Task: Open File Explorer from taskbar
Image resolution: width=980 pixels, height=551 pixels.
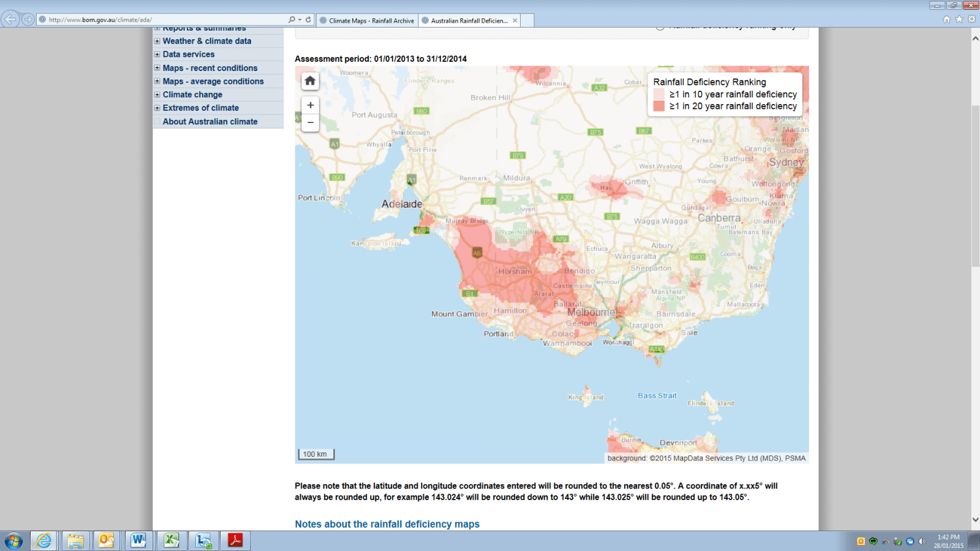Action: [x=75, y=541]
